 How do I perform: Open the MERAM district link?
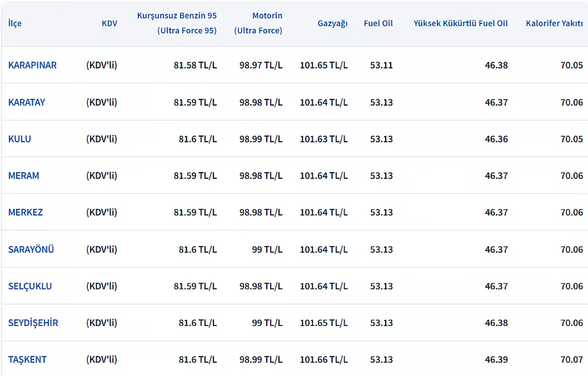[23, 176]
